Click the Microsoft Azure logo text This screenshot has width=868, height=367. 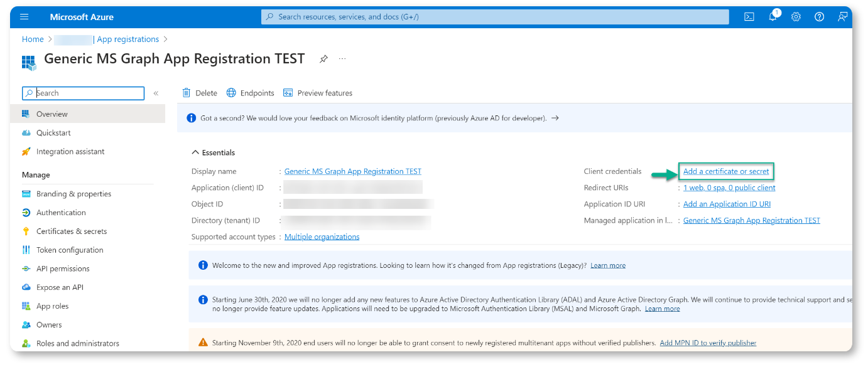pos(82,17)
